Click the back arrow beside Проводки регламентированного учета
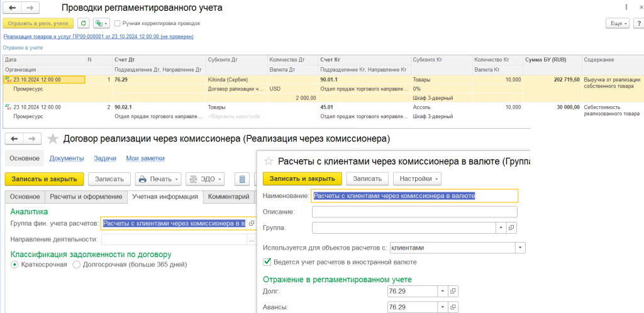644x313 pixels. [x=11, y=8]
